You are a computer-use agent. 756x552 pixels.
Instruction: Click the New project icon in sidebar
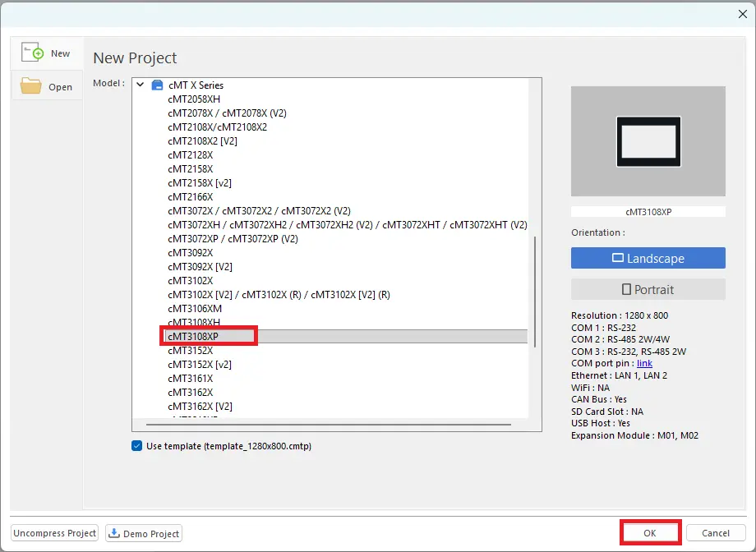[x=32, y=52]
